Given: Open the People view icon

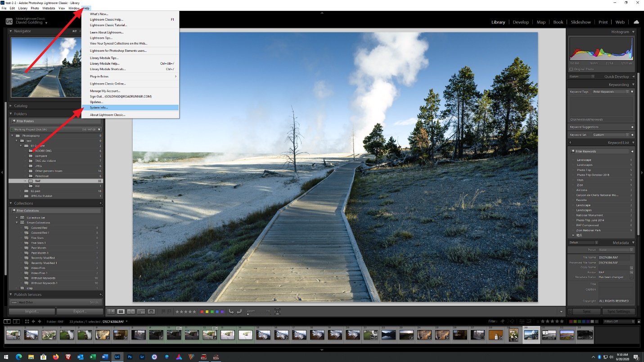Looking at the screenshot, I should click(151, 311).
